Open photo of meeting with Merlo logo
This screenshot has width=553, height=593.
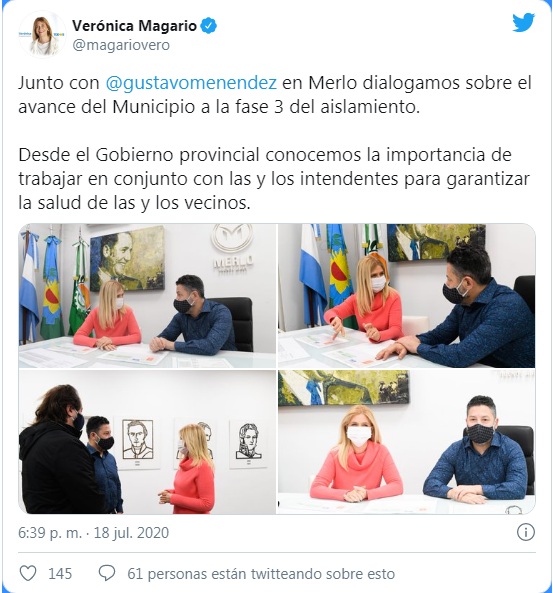147,295
